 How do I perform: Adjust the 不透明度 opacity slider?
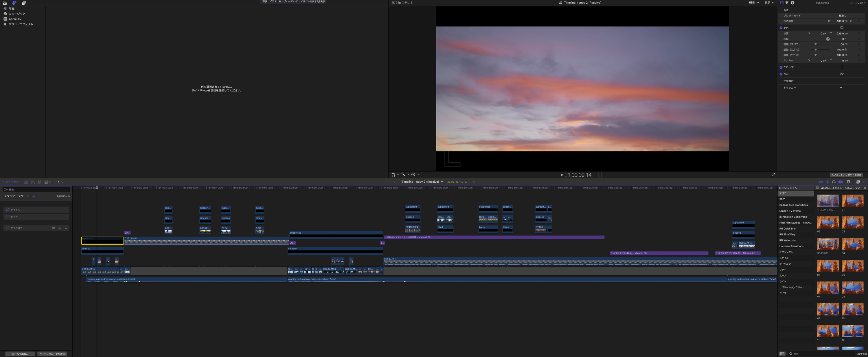(829, 21)
